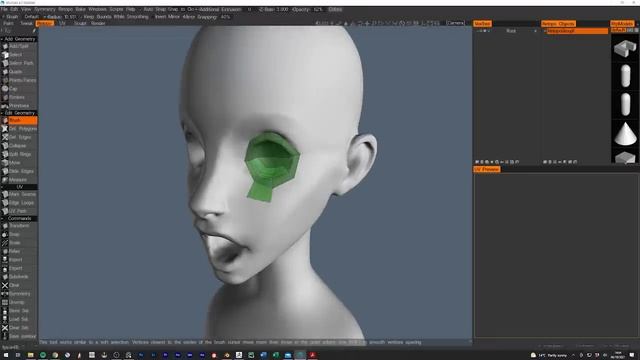The height and width of the screenshot is (360, 640).
Task: Click Store Sel. command
Action: point(19,311)
